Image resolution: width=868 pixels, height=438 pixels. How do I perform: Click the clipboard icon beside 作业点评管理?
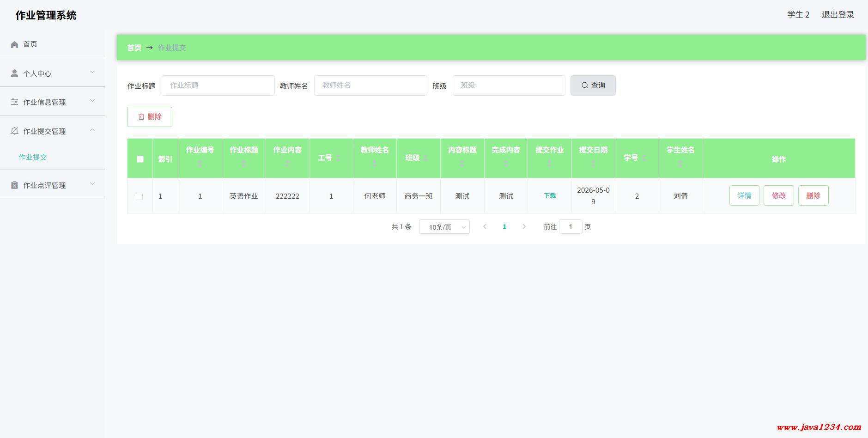pyautogui.click(x=14, y=185)
